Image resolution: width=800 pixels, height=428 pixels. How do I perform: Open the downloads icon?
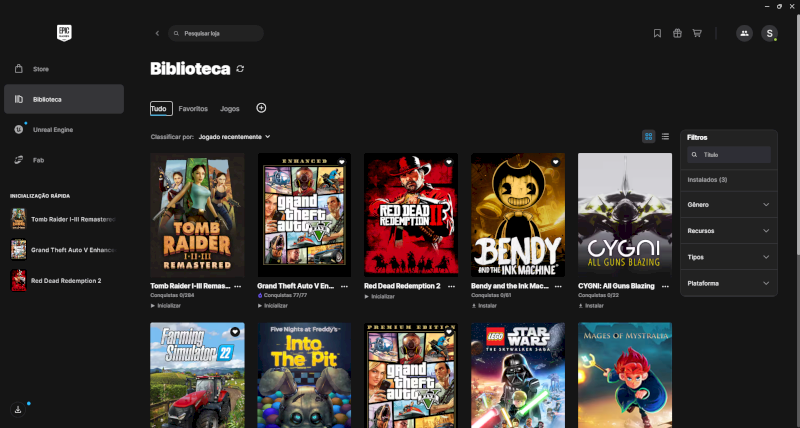coord(18,409)
